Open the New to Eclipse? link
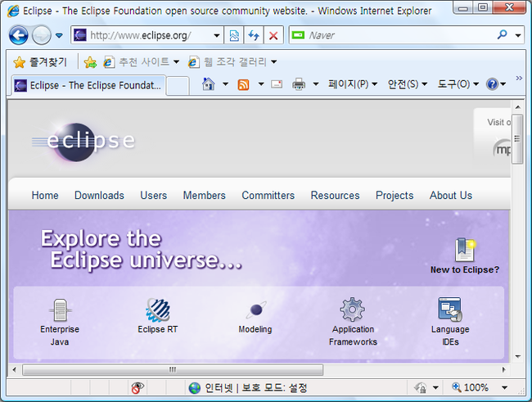 tap(465, 269)
